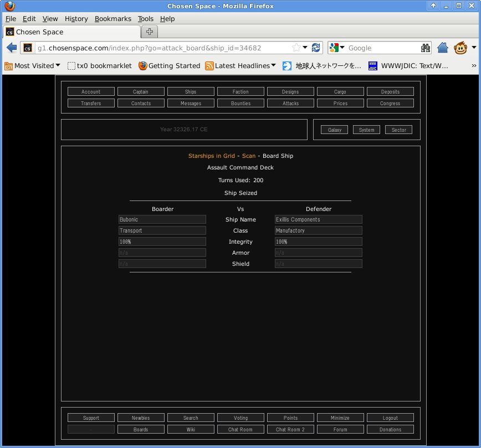Bookmark this page with the star icon
The image size is (481, 448).
pyautogui.click(x=296, y=48)
